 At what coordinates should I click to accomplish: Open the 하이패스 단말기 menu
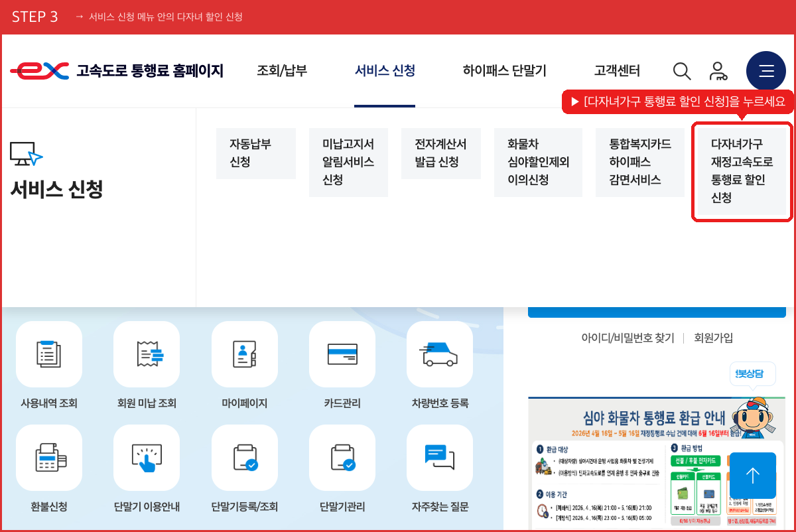pyautogui.click(x=505, y=71)
